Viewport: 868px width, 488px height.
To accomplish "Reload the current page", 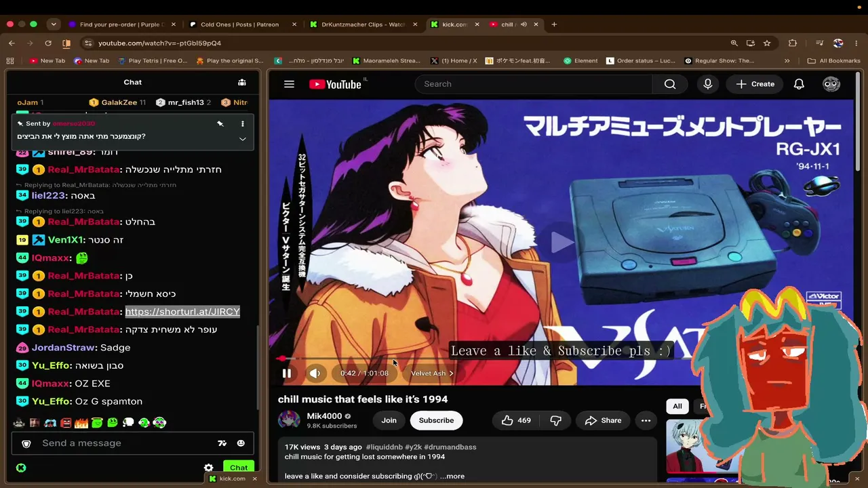I will (48, 43).
